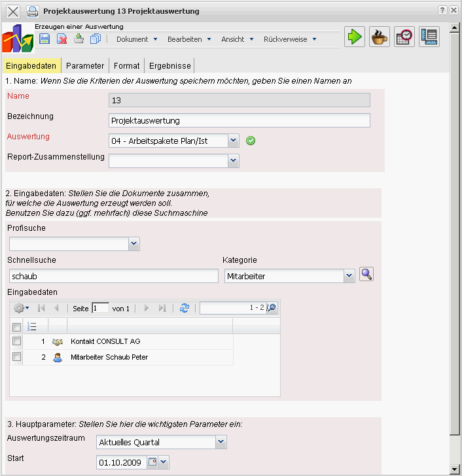Refresh the Eingabedaten list

coord(185,308)
